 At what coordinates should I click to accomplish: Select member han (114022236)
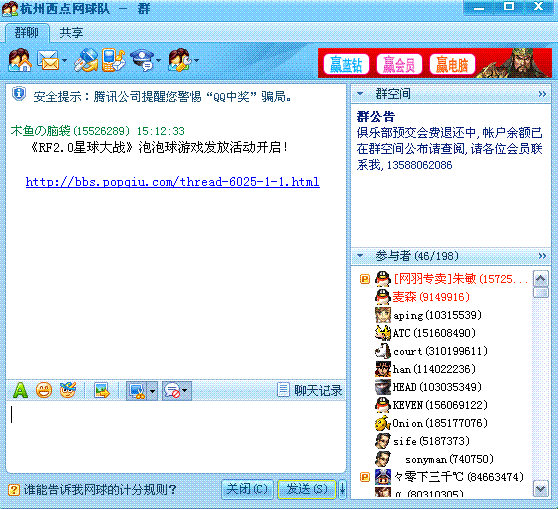(426, 369)
